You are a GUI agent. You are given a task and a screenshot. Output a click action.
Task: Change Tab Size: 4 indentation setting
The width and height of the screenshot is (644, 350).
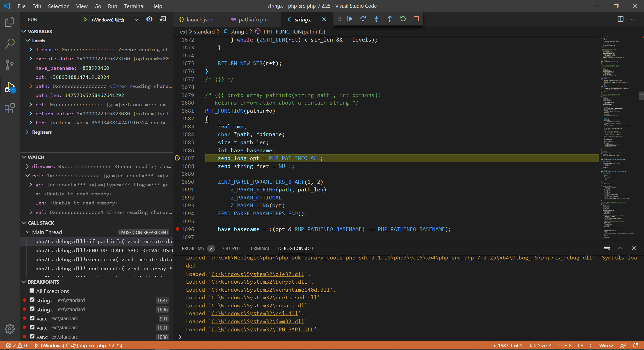click(x=540, y=346)
